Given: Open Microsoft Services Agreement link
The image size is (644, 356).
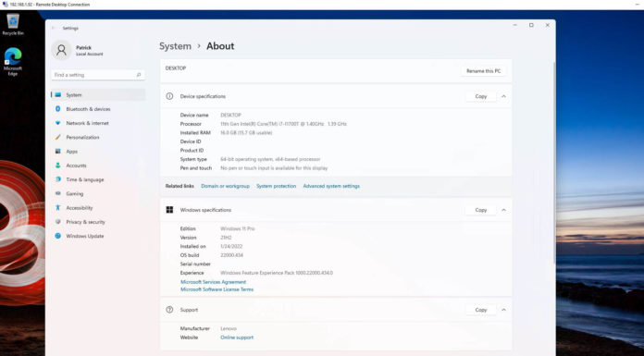Looking at the screenshot, I should tap(213, 282).
